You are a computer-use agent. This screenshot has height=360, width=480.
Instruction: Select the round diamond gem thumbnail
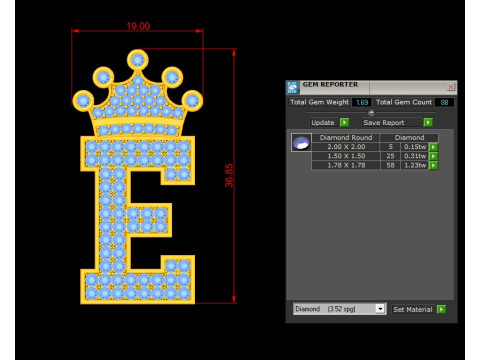301,142
